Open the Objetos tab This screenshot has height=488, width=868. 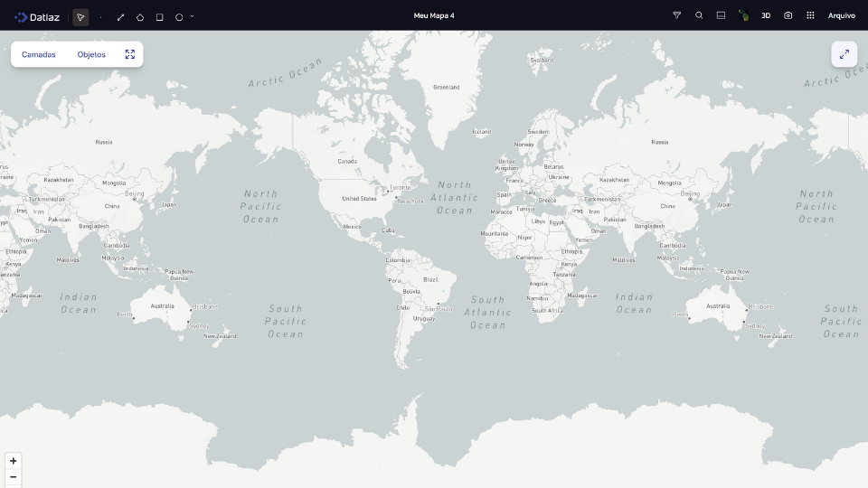coord(91,54)
